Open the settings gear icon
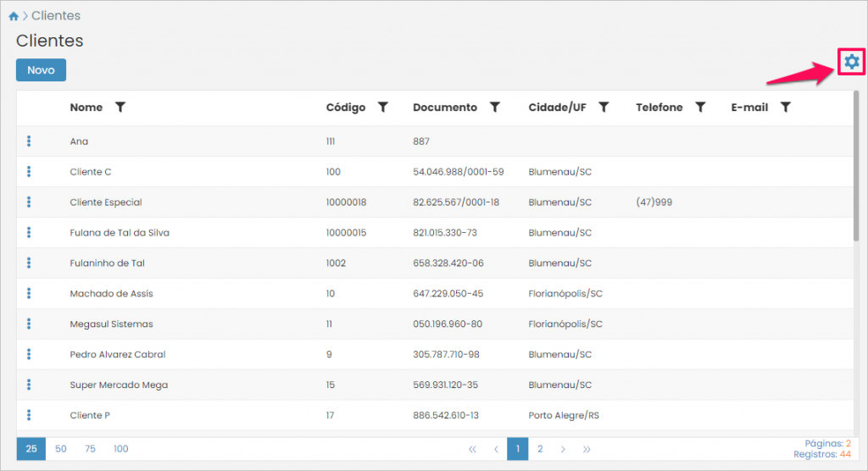 851,62
